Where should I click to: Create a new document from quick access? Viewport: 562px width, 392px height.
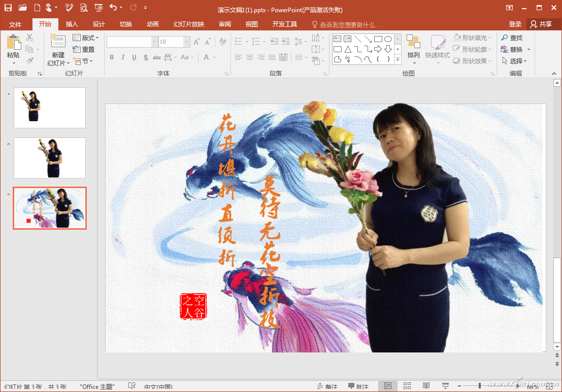coord(37,7)
